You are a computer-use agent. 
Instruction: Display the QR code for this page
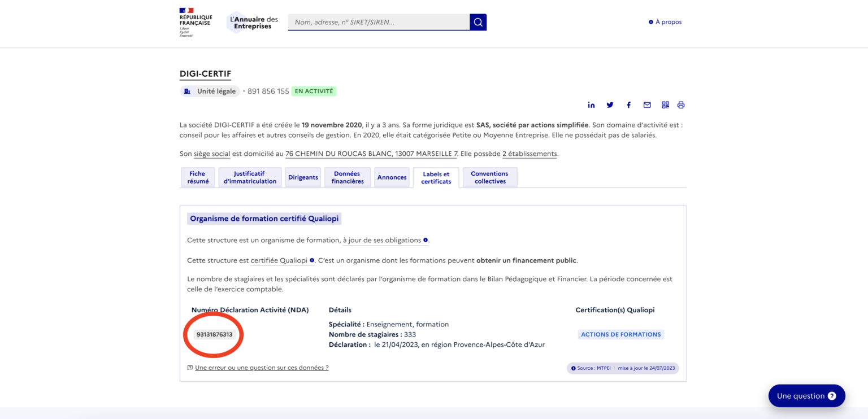tap(665, 104)
